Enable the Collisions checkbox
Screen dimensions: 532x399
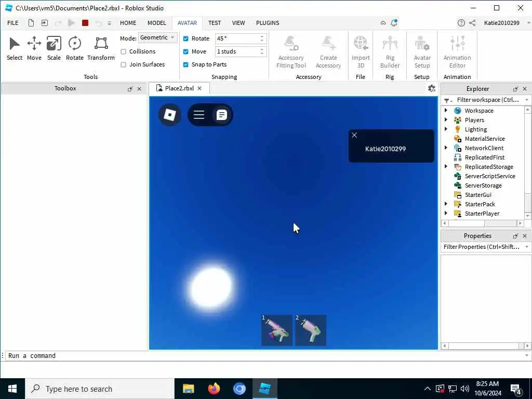(124, 51)
